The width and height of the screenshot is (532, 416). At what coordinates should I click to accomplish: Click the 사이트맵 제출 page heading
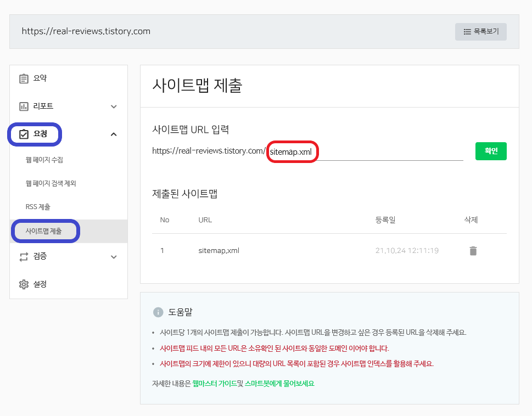(197, 85)
